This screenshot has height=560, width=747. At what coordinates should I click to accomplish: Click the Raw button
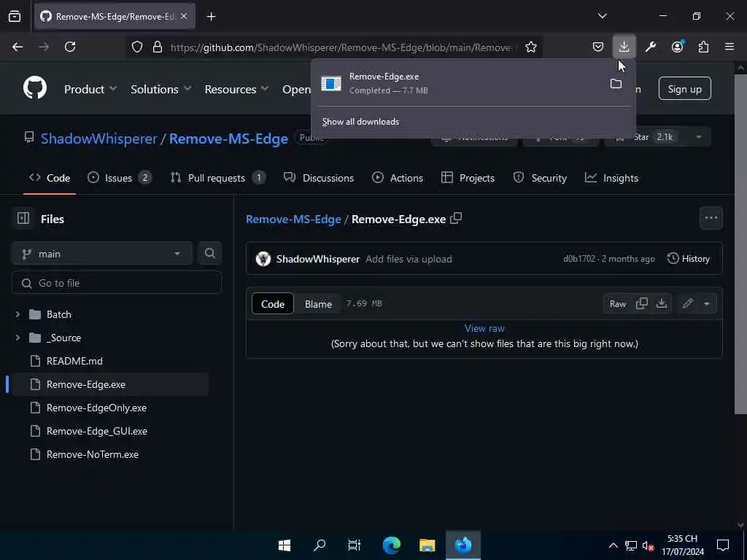click(x=618, y=304)
